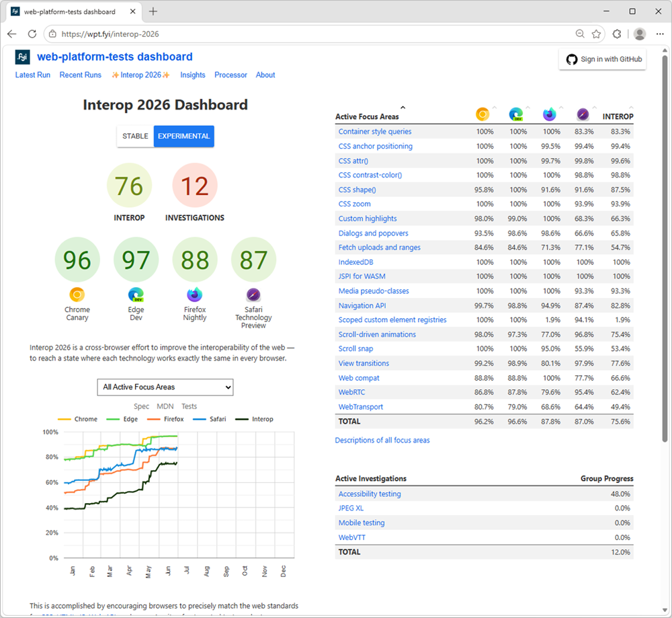Click the Edge Dev icon in table header
The height and width of the screenshot is (618, 672).
pyautogui.click(x=516, y=114)
